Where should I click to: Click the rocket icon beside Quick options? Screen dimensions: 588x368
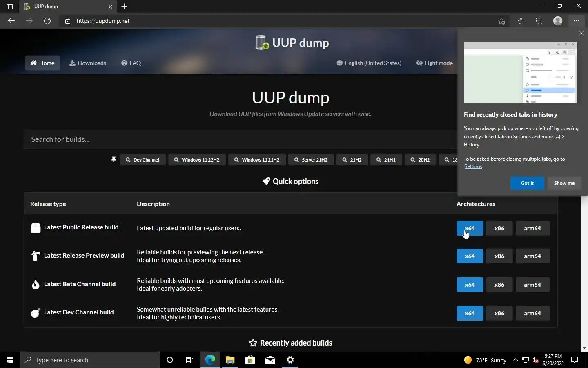click(x=266, y=181)
